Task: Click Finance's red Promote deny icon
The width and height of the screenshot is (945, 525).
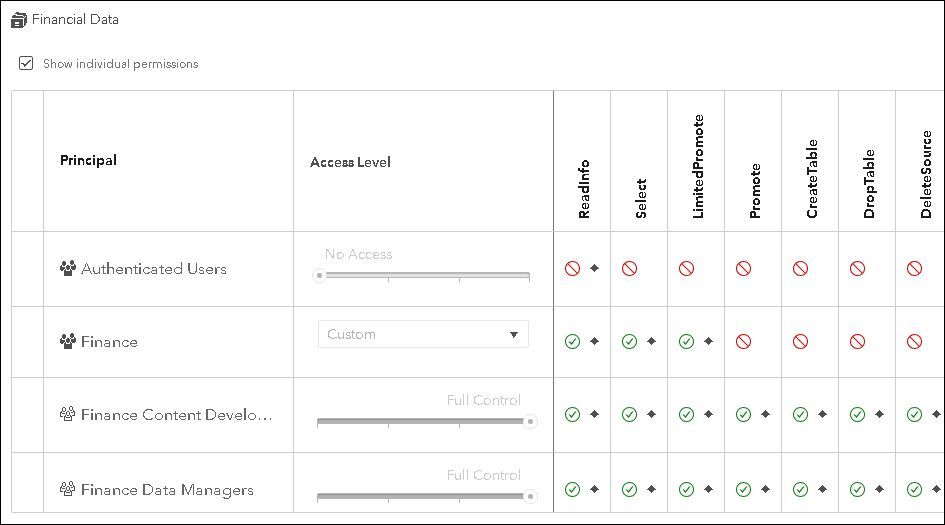Action: click(x=743, y=342)
